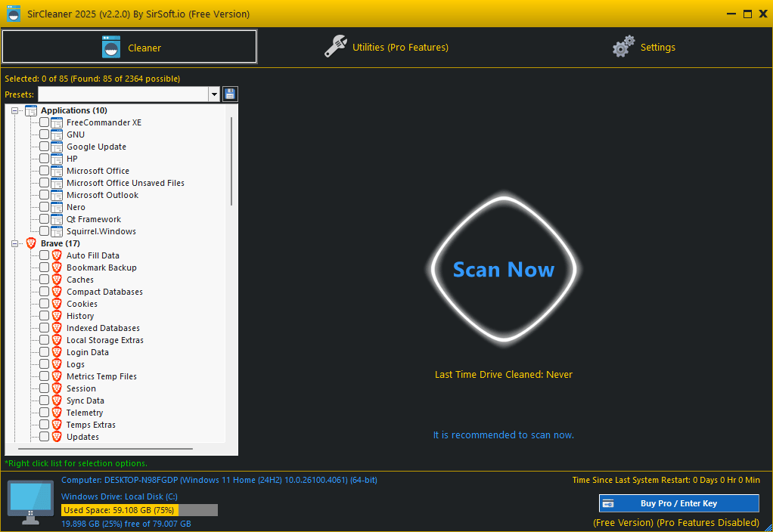Click '(Free Version) (Pro Features Disabled)' text
773x532 pixels.
[676, 523]
